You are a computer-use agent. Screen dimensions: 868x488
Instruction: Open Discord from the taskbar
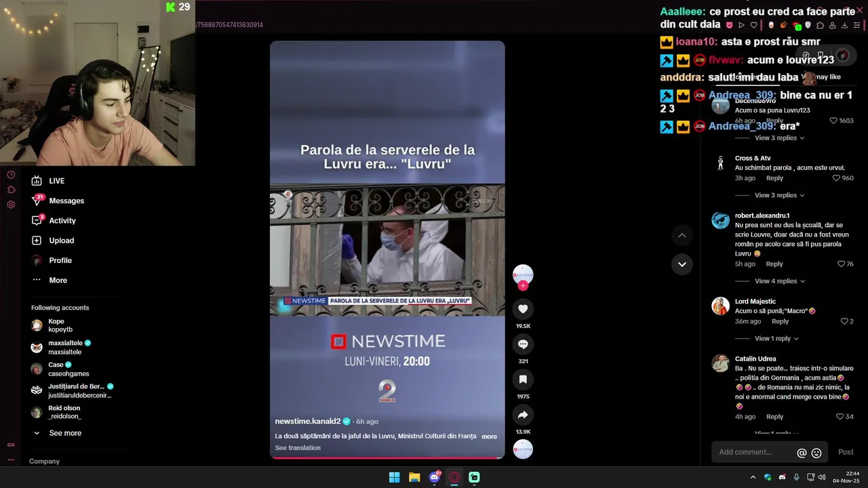coord(435,477)
